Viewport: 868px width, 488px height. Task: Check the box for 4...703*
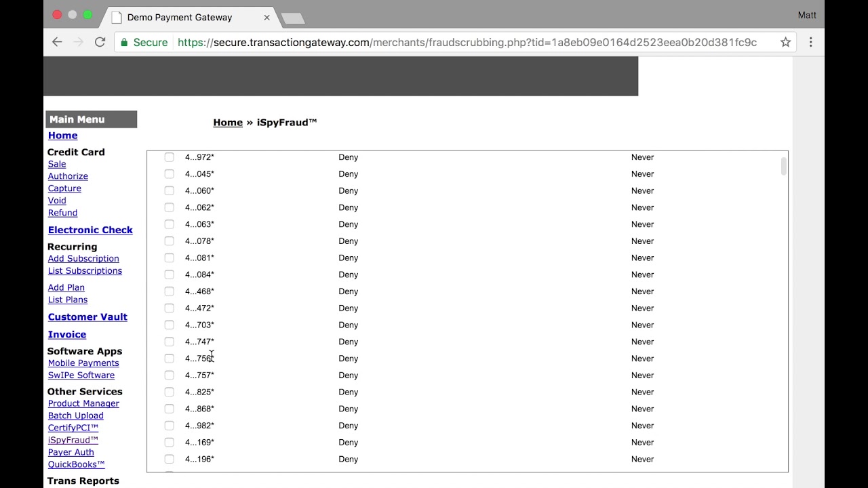click(170, 325)
